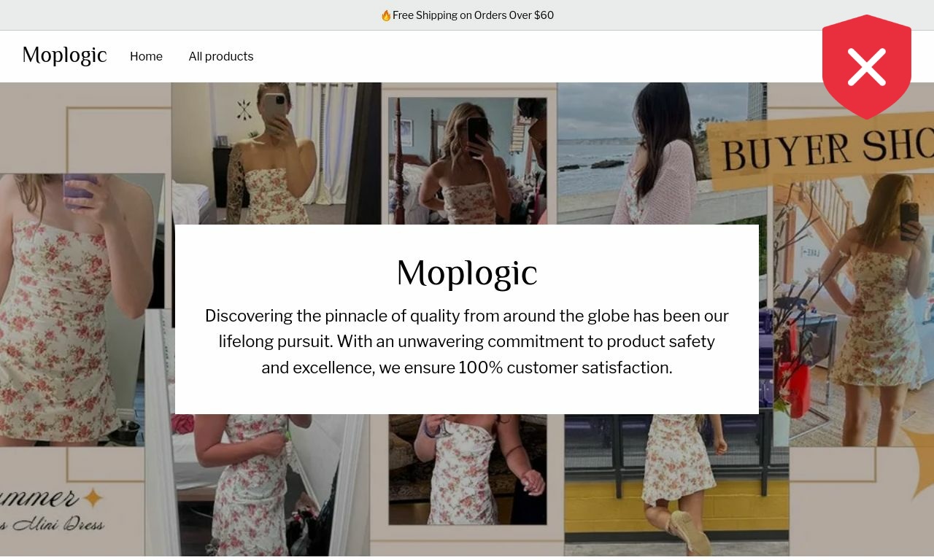Click the Discovering the pinnacle of quality paragraph
This screenshot has height=560, width=934.
click(x=467, y=341)
